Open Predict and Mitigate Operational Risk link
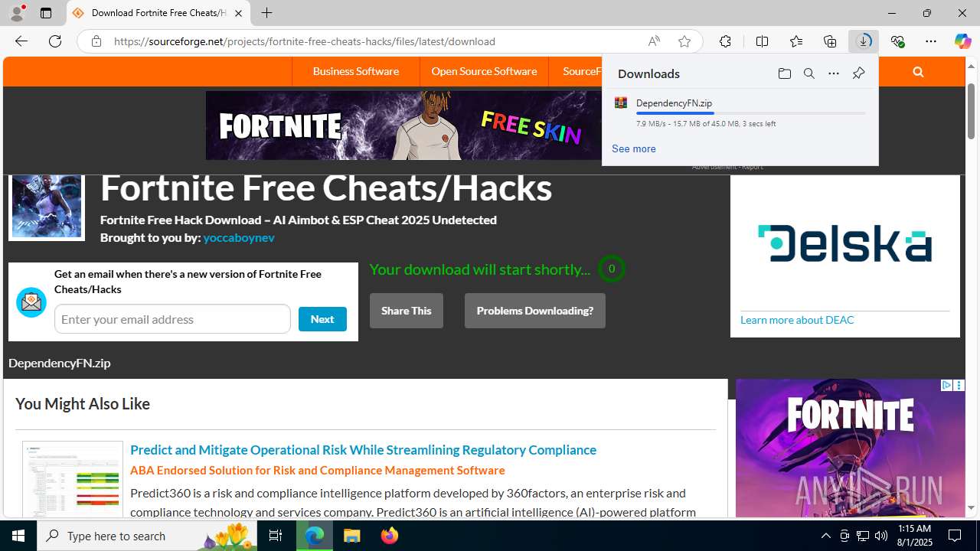Image resolution: width=980 pixels, height=551 pixels. pyautogui.click(x=363, y=450)
